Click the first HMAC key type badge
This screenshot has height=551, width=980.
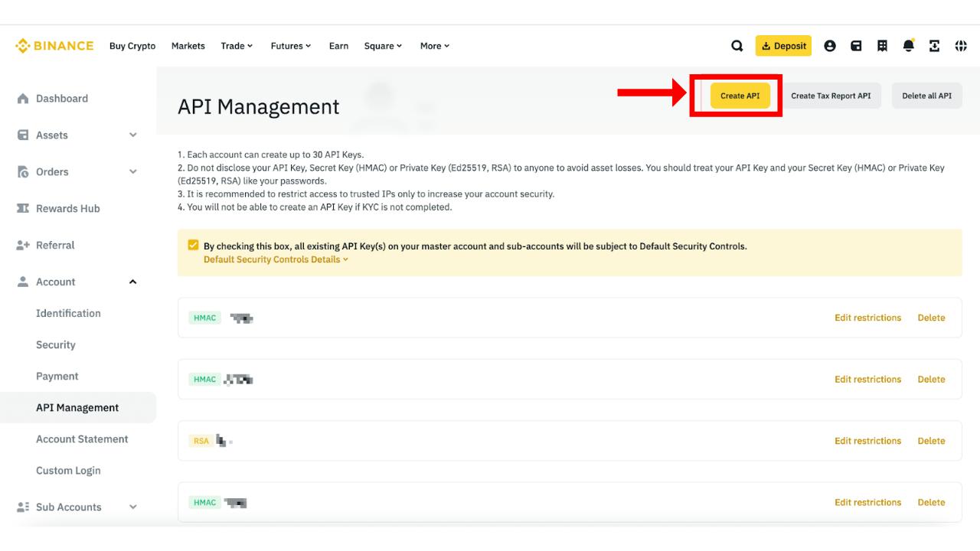[x=204, y=318]
